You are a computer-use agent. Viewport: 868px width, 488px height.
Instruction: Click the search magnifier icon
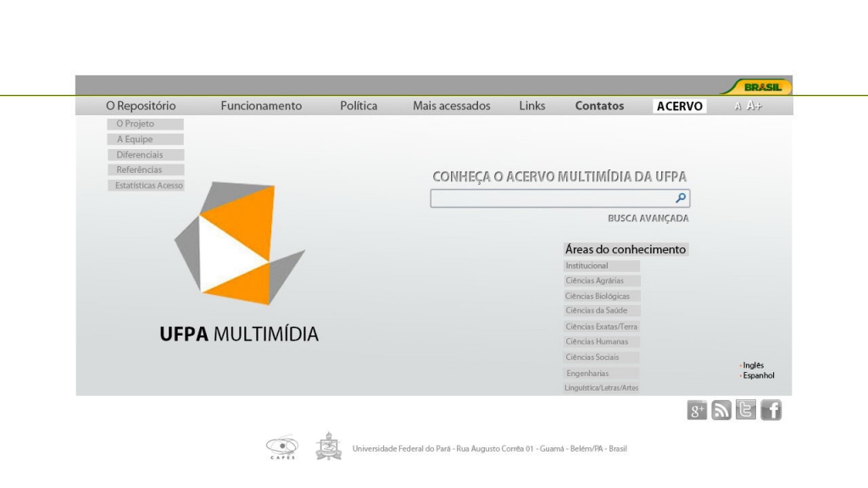click(x=681, y=197)
